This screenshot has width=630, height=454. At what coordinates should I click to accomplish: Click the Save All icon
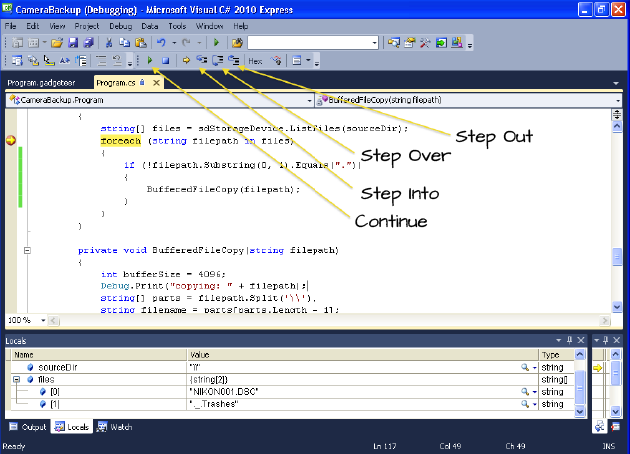88,43
